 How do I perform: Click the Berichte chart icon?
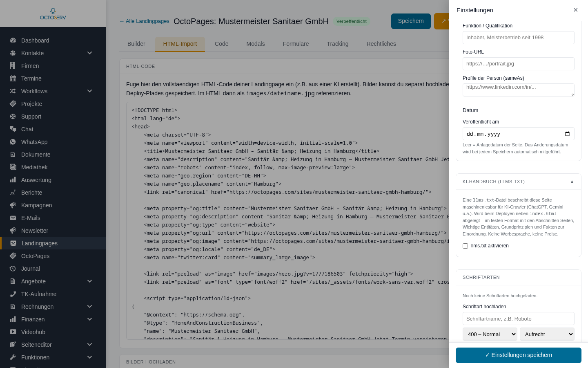pyautogui.click(x=13, y=193)
